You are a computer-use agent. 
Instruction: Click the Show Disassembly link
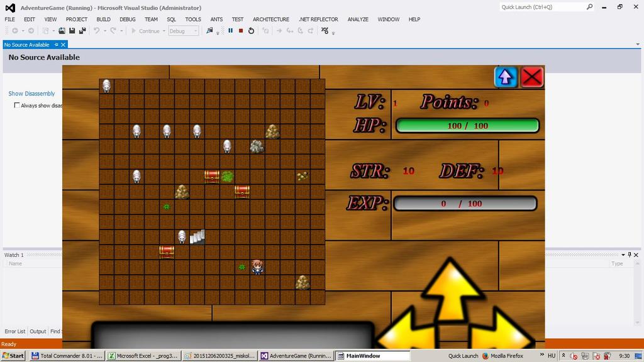(x=31, y=94)
